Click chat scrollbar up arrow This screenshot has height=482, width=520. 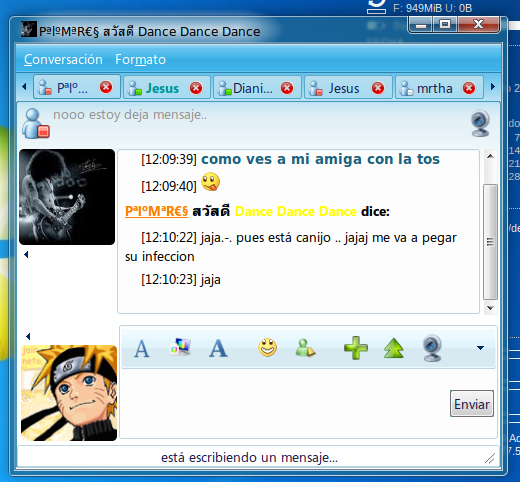[x=490, y=156]
